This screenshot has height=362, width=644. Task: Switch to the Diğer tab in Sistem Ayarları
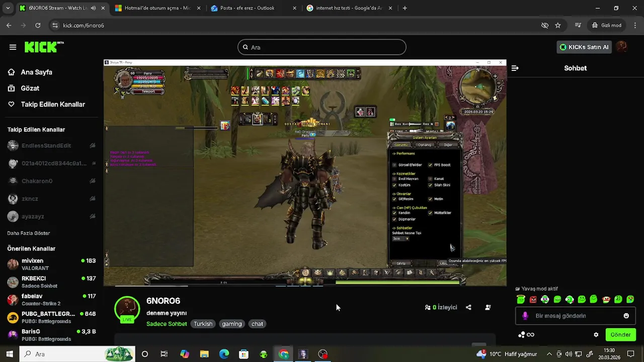tap(448, 145)
